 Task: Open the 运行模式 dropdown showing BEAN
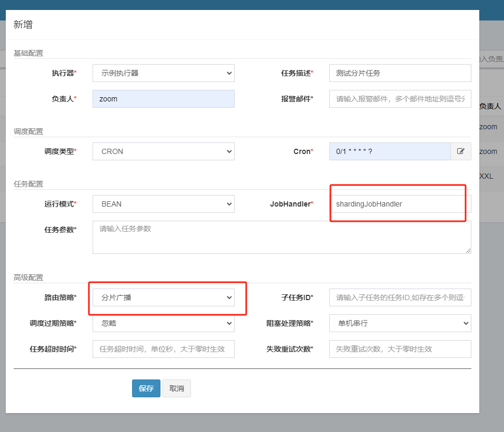point(163,204)
